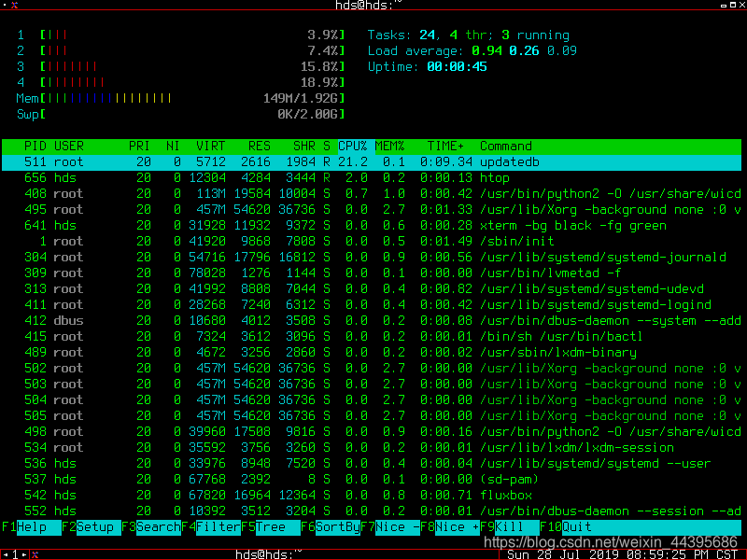Sort by the USER column header
This screenshot has width=747, height=560.
[68, 147]
